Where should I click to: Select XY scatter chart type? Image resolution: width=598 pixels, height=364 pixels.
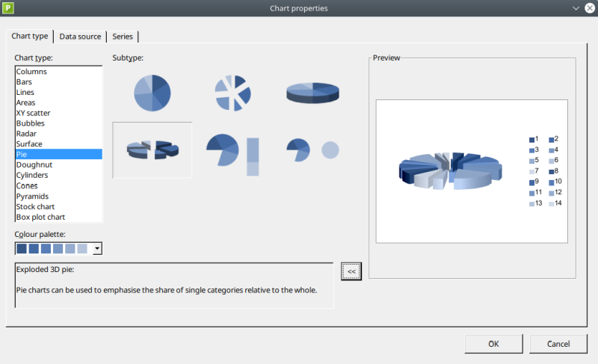[x=34, y=113]
